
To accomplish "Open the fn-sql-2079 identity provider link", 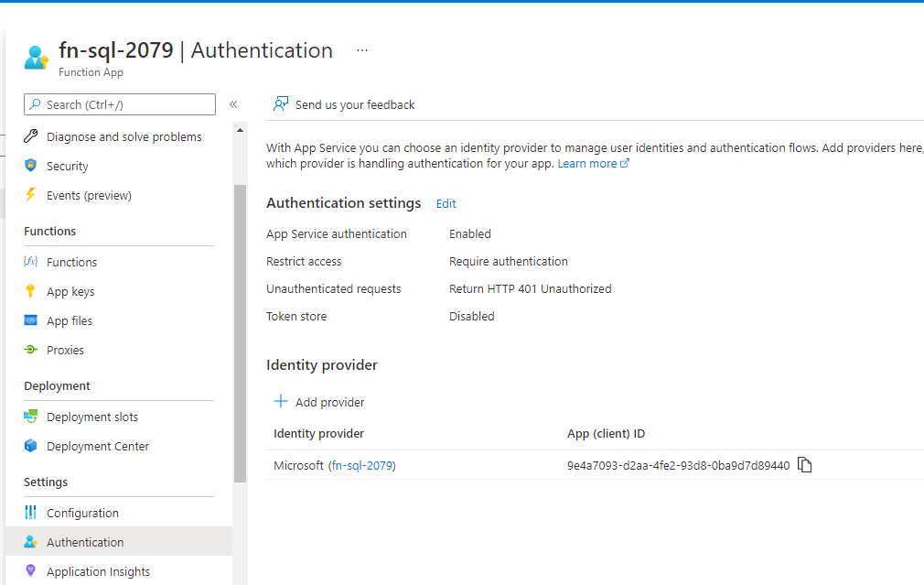I will pos(361,465).
